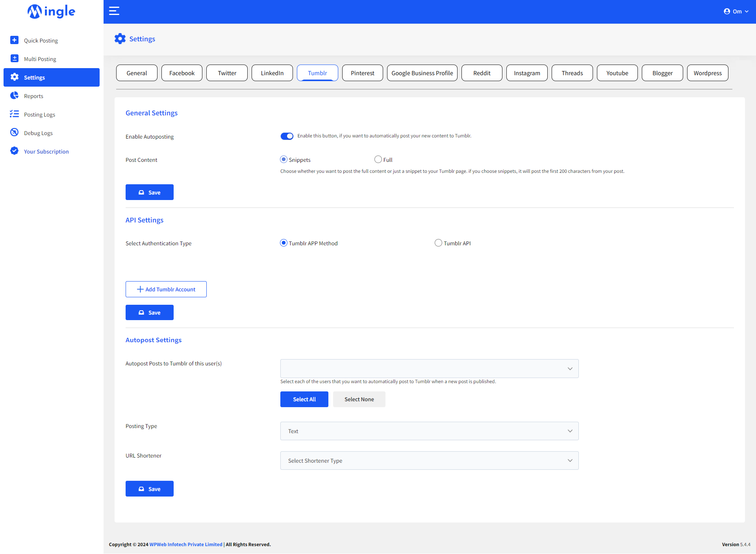Click the Settings page heading text
This screenshot has height=554, width=756.
pos(142,39)
